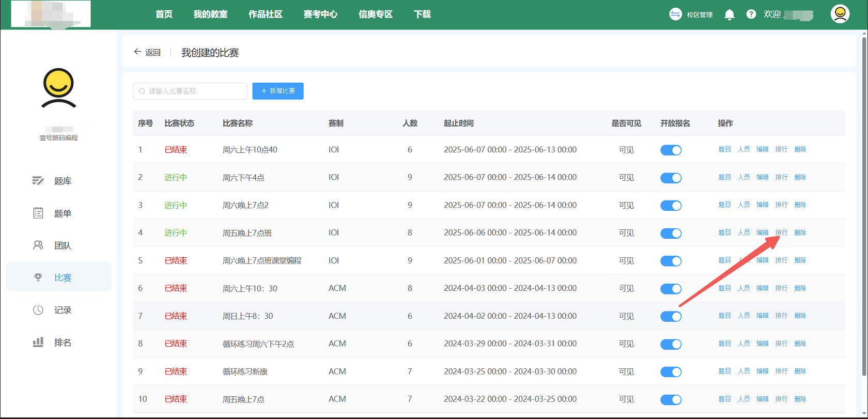This screenshot has width=868, height=419.
Task: Open the 题库 sidebar icon
Action: [x=38, y=181]
